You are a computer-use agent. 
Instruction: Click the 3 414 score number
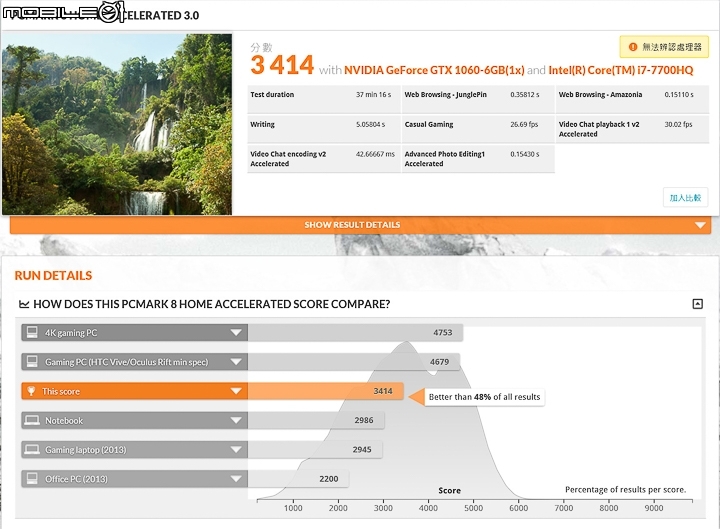[282, 65]
